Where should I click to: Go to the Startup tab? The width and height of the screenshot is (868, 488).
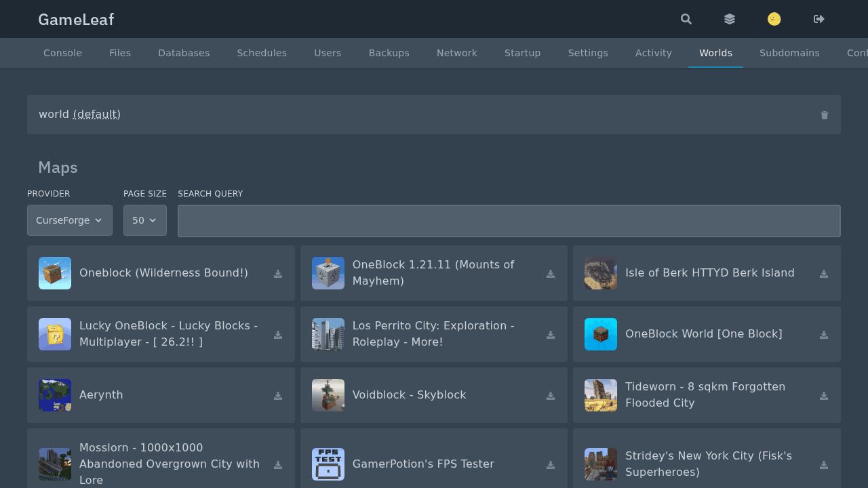tap(523, 53)
